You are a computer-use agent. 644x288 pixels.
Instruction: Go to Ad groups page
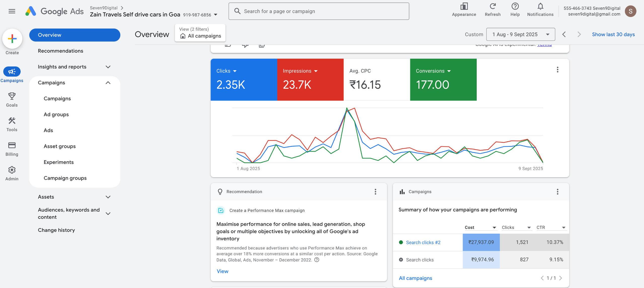click(56, 114)
